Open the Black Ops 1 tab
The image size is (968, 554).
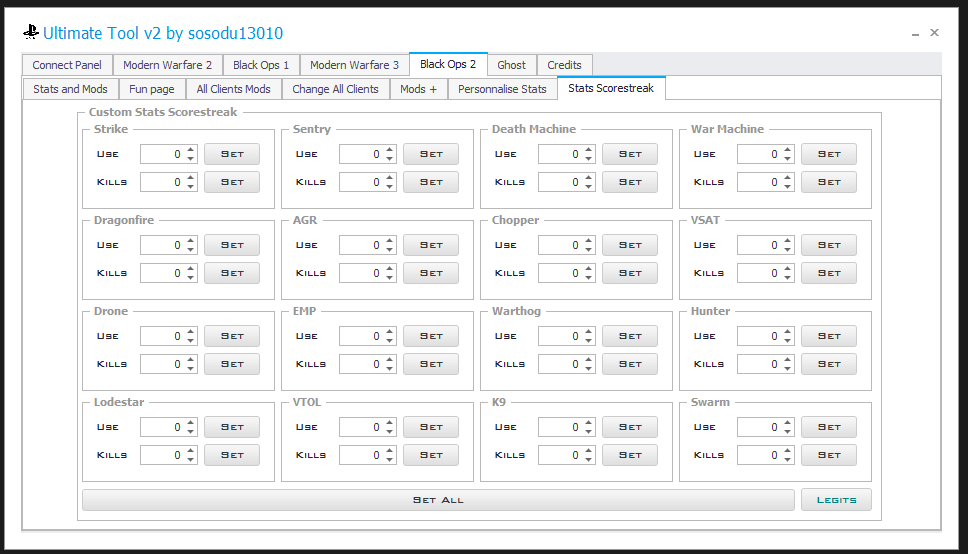tap(261, 65)
